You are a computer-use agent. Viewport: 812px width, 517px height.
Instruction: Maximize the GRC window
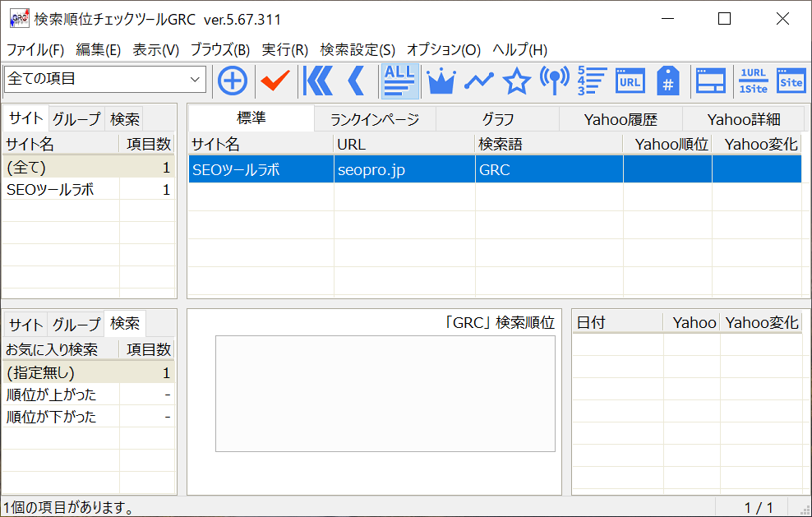[x=725, y=19]
